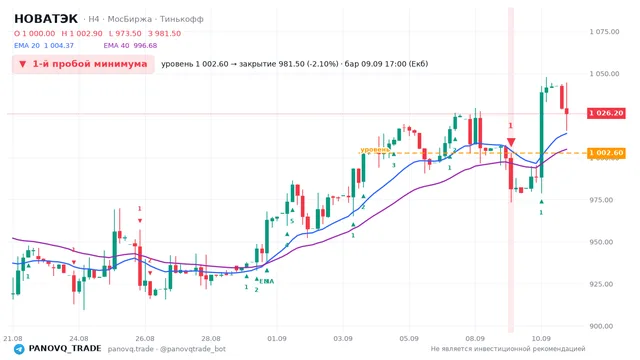Image resolution: width=640 pixels, height=360 pixels.
Task: Click the EMA 40 996.68 legend
Action: (x=130, y=46)
